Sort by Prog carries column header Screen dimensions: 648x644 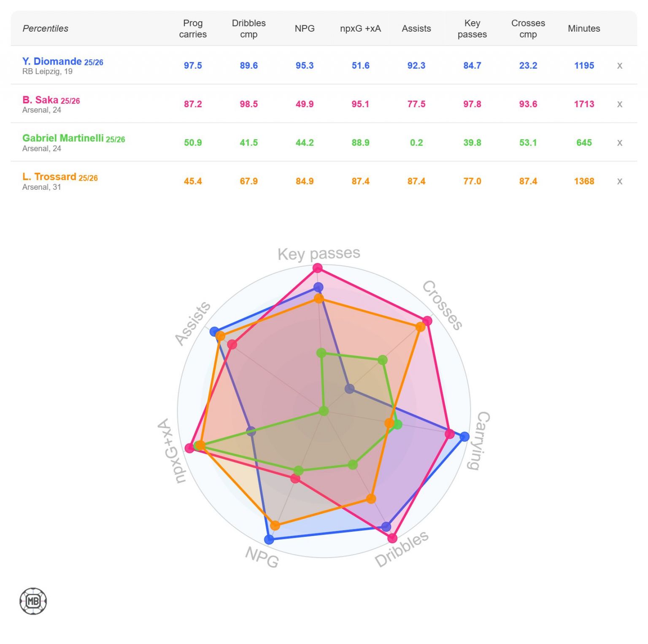pyautogui.click(x=193, y=29)
